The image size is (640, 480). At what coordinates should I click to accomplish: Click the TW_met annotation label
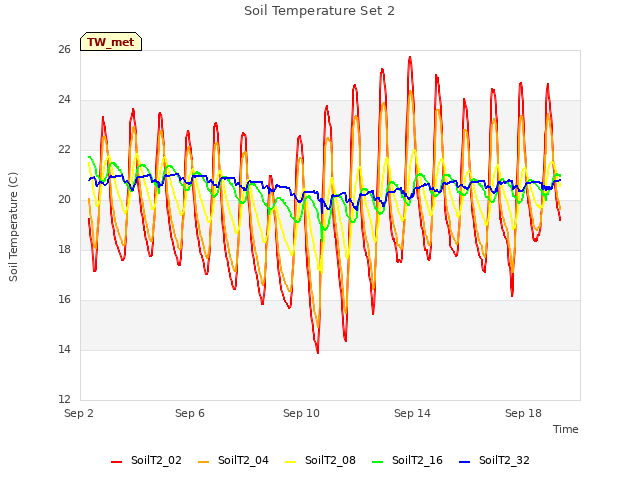111,42
